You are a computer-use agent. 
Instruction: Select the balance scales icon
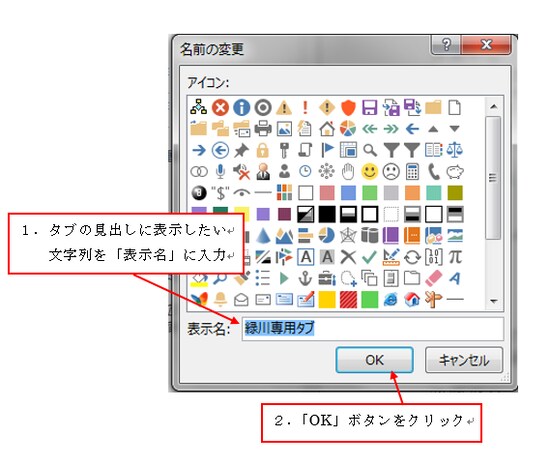[455, 150]
